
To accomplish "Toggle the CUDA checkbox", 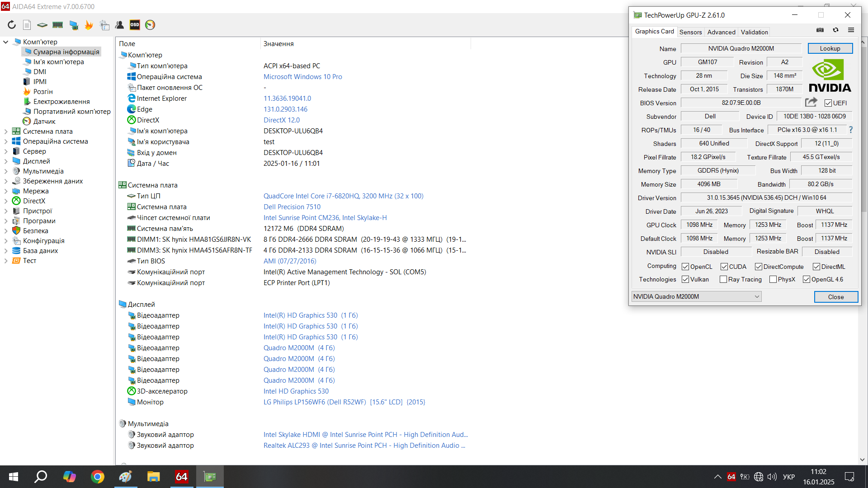I will 724,267.
